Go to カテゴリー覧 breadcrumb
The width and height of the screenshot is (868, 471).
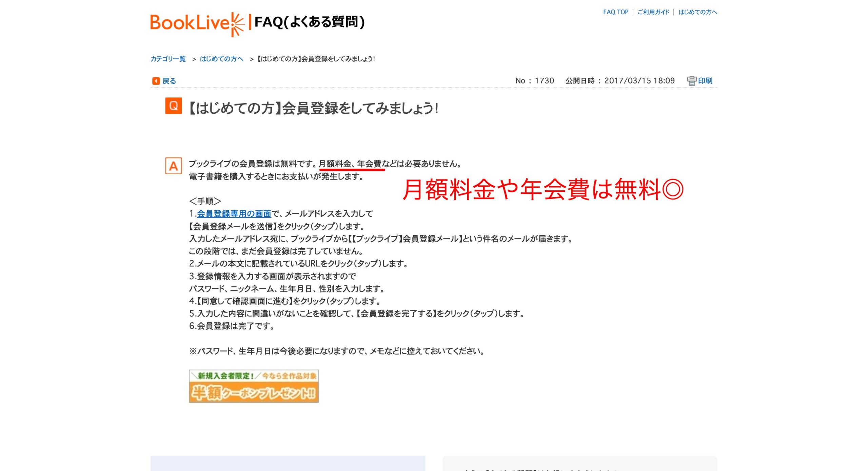pos(168,59)
